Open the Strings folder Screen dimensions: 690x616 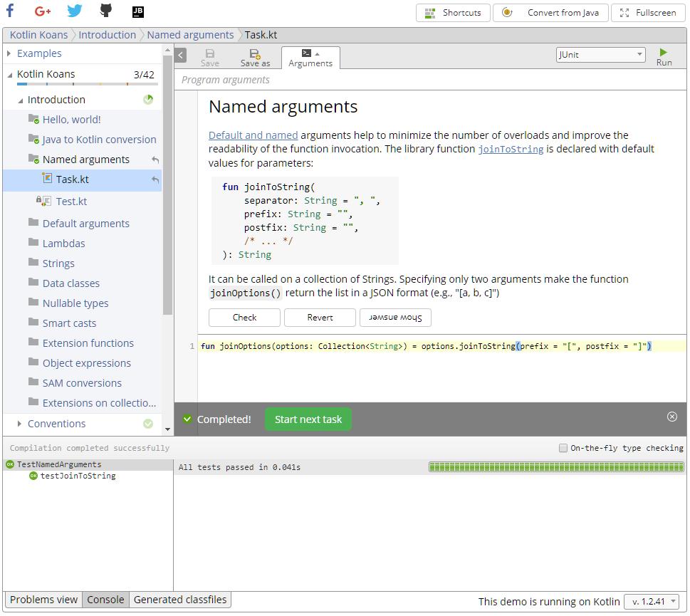click(x=58, y=263)
